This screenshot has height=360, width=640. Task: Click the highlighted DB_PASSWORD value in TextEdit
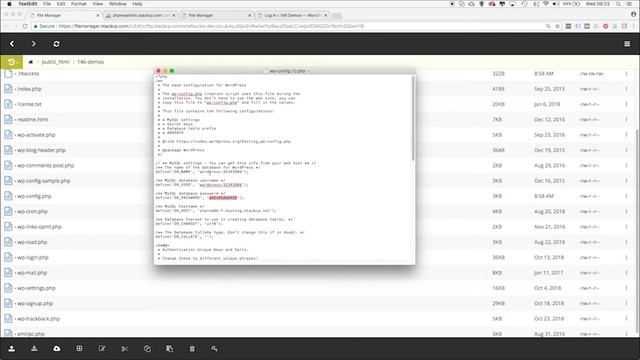pyautogui.click(x=223, y=198)
